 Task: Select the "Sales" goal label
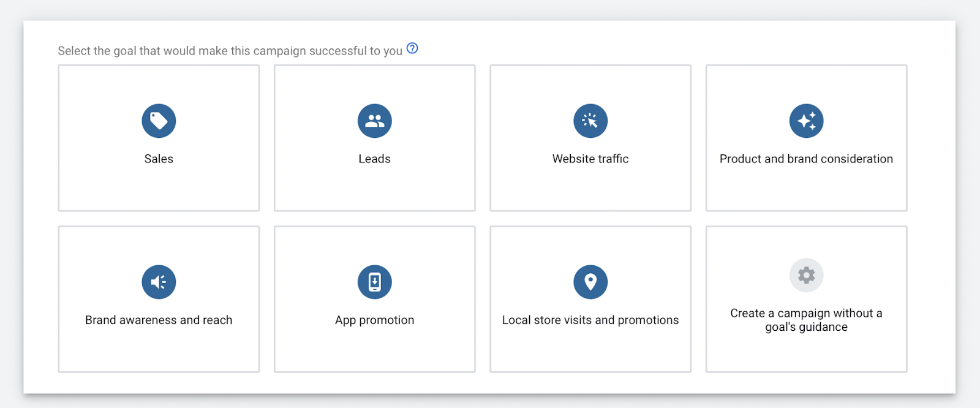pos(159,159)
